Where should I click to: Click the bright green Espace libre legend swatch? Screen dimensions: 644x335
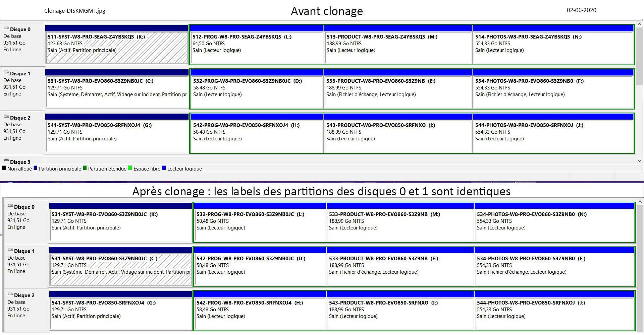pos(130,168)
